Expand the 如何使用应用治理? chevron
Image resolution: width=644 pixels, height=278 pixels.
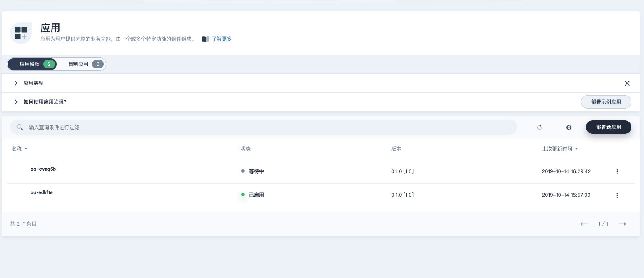(x=16, y=102)
